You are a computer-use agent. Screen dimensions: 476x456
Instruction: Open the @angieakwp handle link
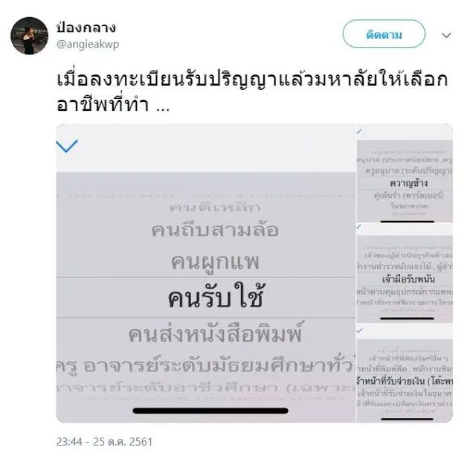[x=88, y=45]
